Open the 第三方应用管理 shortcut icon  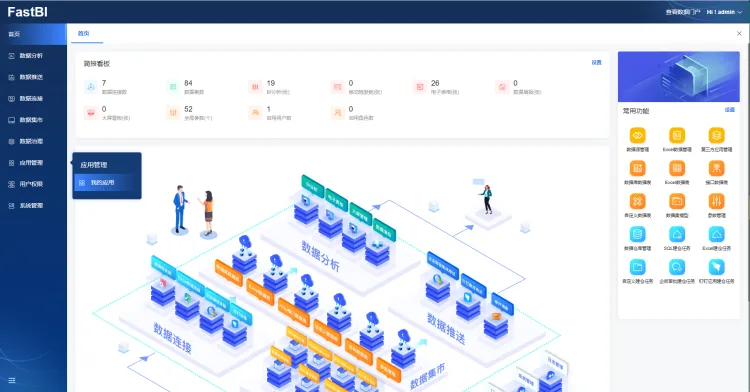tap(716, 136)
